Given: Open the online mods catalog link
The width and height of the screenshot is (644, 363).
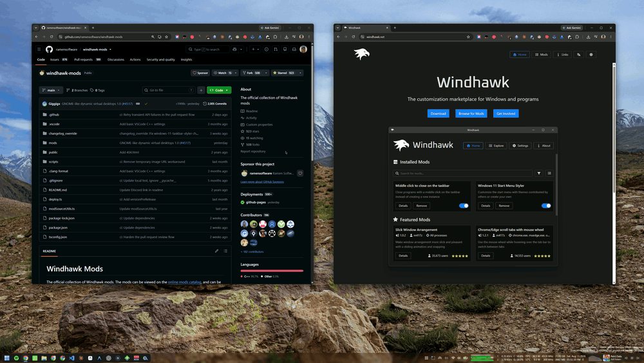Looking at the screenshot, I should [x=184, y=282].
